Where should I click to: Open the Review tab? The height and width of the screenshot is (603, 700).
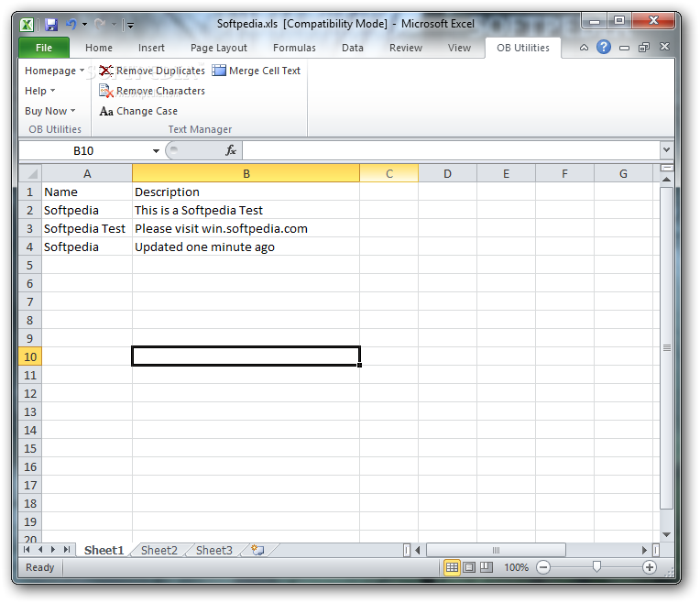(405, 48)
